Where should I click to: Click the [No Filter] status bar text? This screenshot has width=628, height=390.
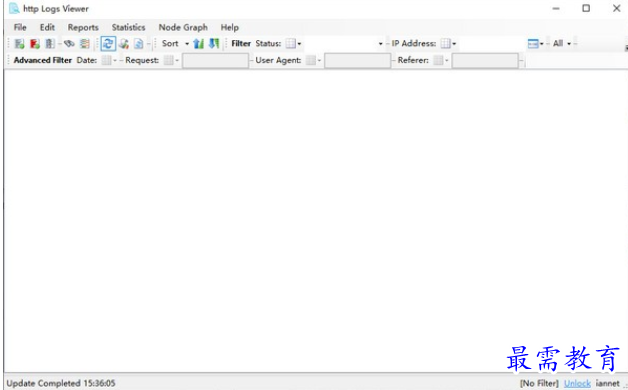click(x=539, y=383)
